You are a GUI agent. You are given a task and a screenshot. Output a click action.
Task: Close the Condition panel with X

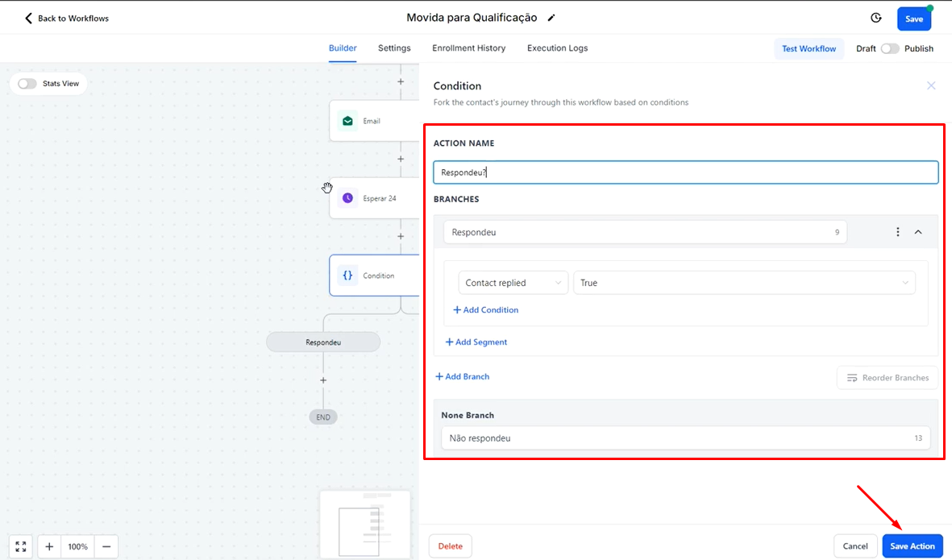931,85
